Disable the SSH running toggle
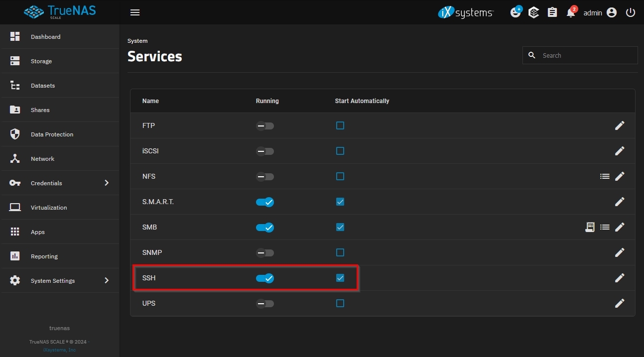 (x=265, y=278)
